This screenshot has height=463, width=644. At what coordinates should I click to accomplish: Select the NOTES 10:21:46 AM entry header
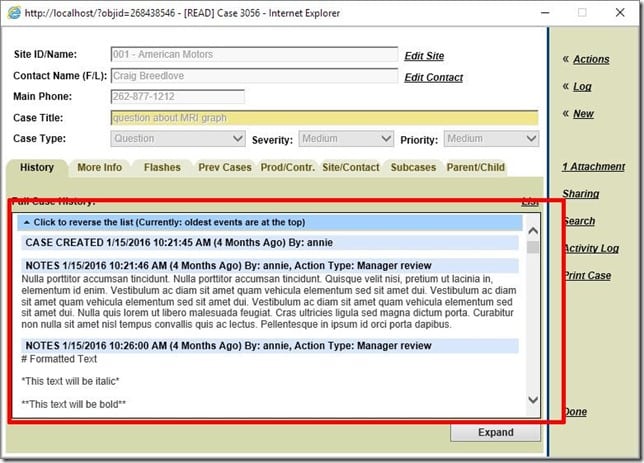click(x=270, y=266)
